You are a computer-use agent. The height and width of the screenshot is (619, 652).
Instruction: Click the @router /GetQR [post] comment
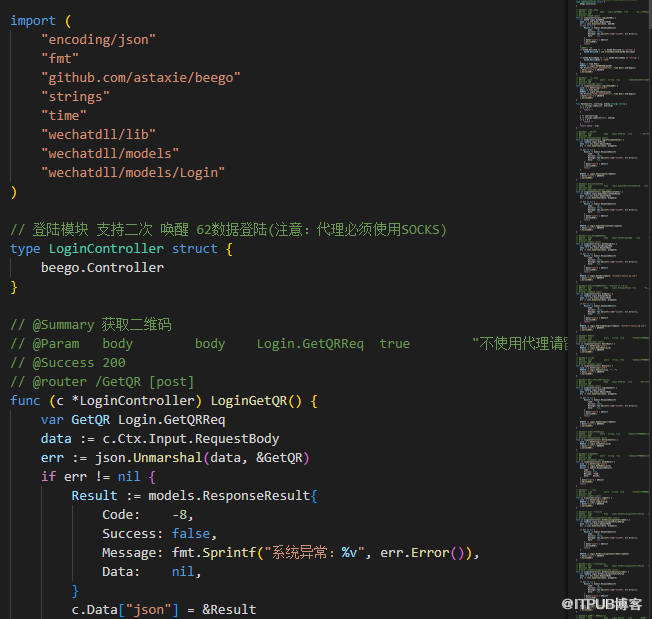pyautogui.click(x=102, y=382)
